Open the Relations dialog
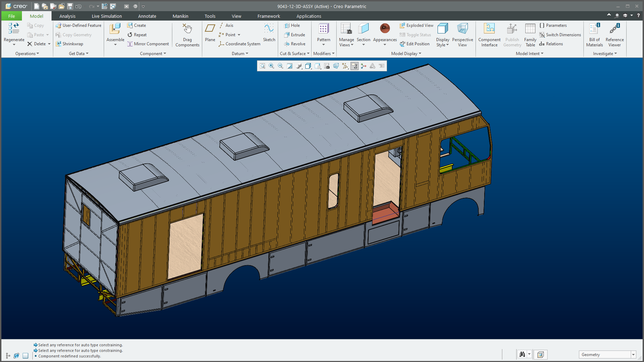The height and width of the screenshot is (362, 644). pos(551,44)
